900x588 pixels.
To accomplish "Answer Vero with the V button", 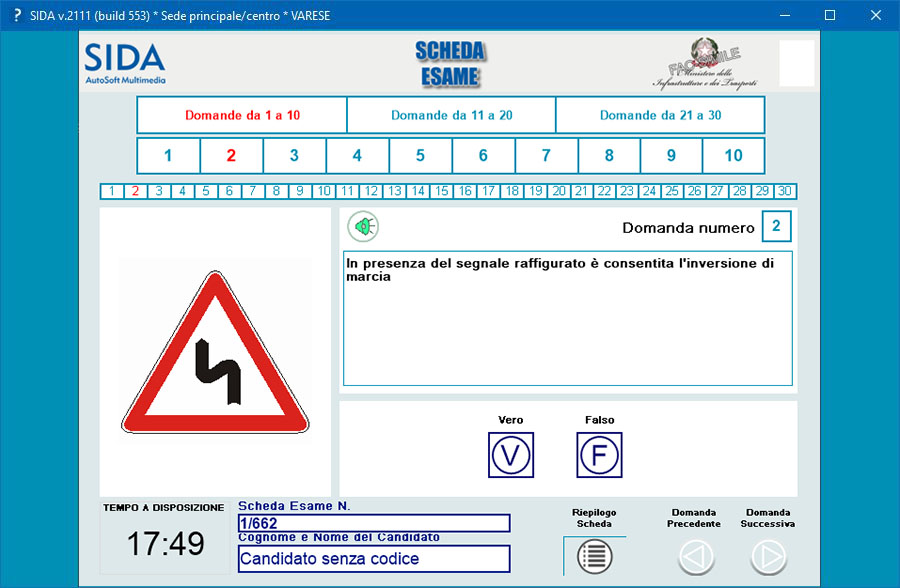I will (x=511, y=455).
